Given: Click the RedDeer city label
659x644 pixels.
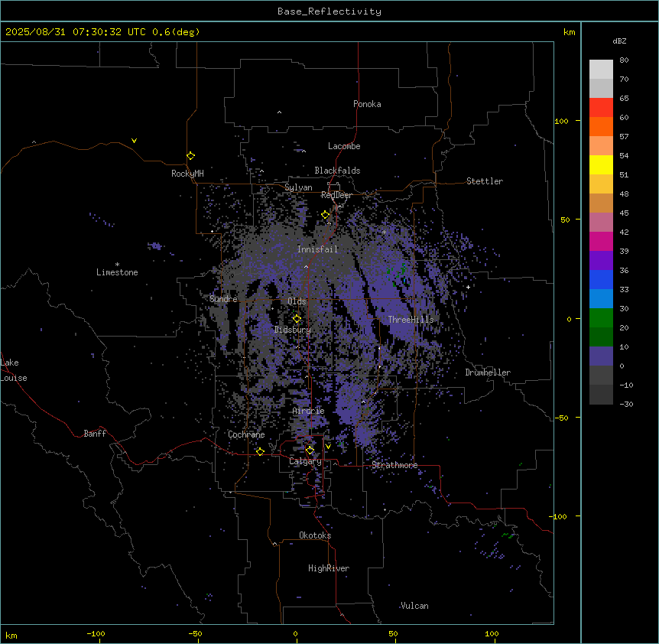Looking at the screenshot, I should coord(336,195).
